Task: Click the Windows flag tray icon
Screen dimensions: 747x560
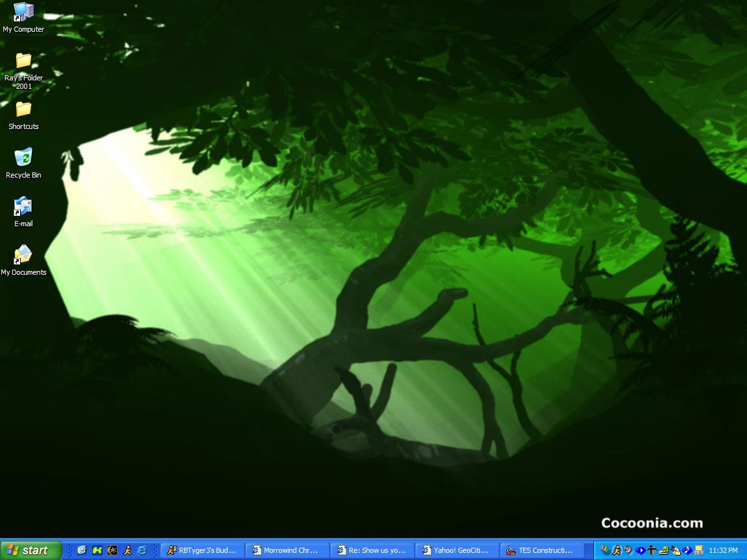Action: click(606, 550)
